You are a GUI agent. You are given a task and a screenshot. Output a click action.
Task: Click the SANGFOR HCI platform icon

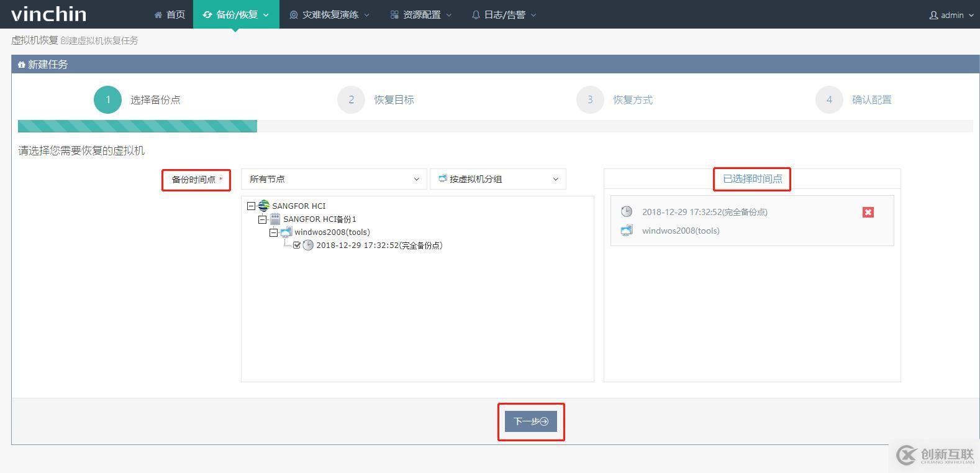click(264, 206)
